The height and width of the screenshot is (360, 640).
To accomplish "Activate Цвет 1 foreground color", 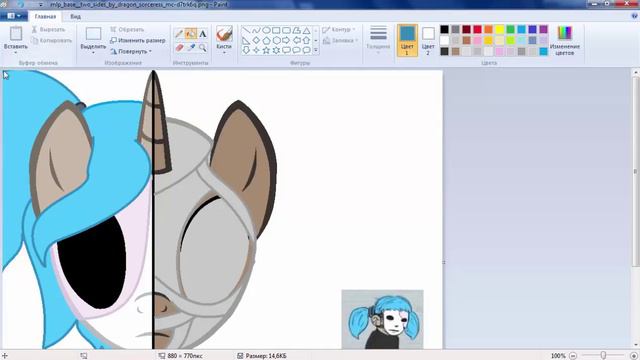I will [407, 40].
